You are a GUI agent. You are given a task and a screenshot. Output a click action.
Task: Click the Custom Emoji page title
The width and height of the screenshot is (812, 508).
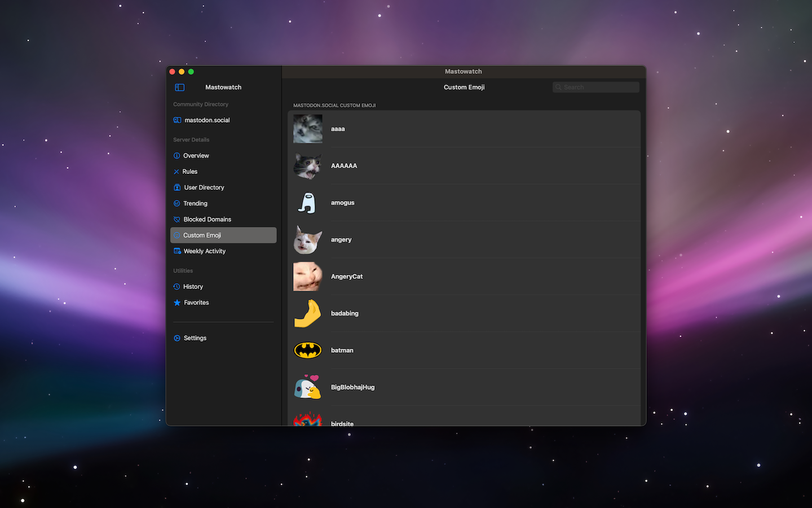(464, 87)
